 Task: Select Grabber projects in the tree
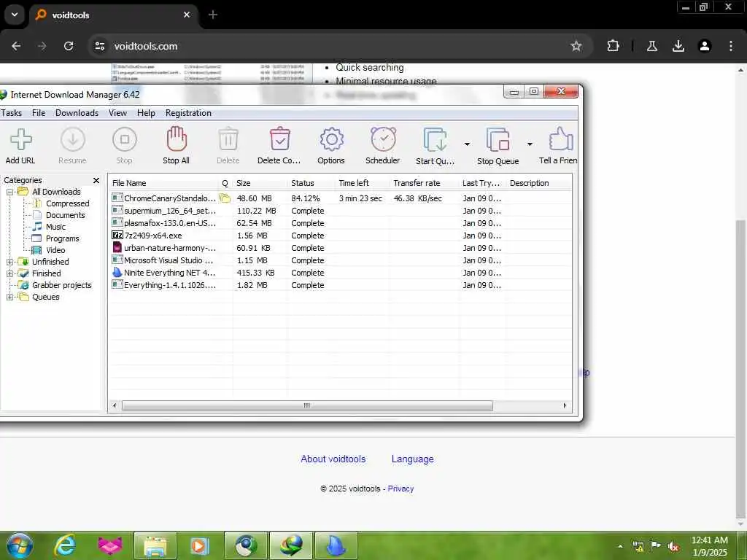[61, 285]
